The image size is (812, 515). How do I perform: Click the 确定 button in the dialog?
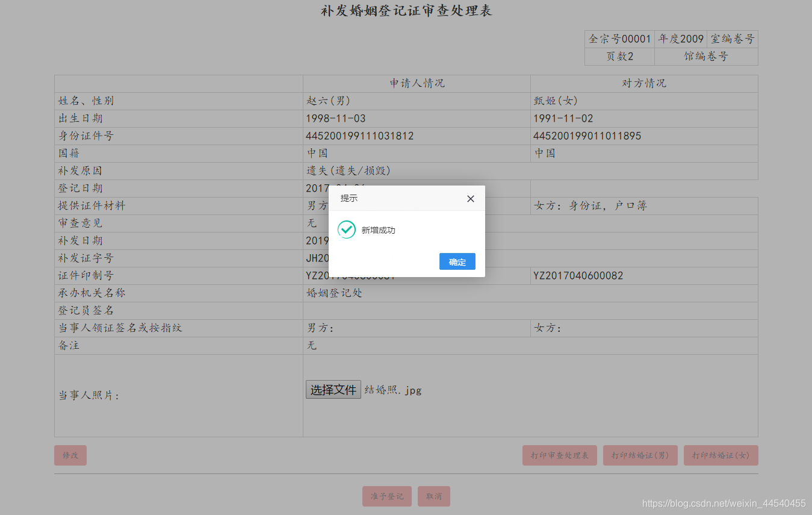point(457,261)
